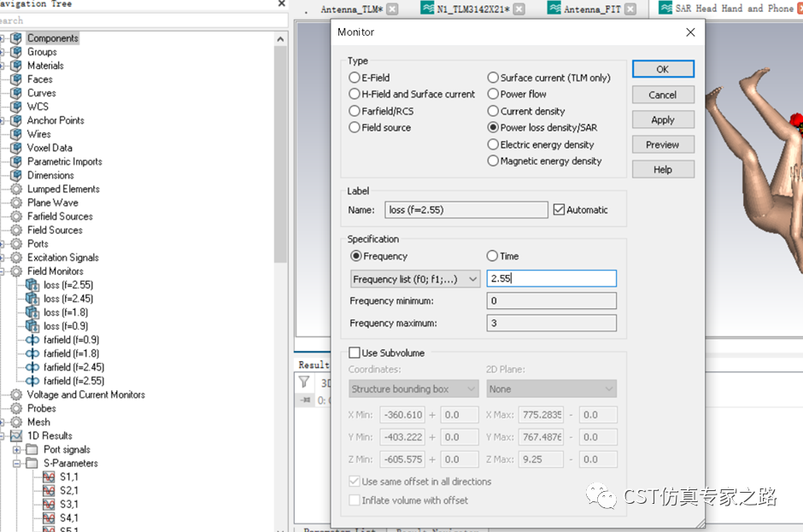
Task: Confirm the monitor with OK
Action: [663, 69]
